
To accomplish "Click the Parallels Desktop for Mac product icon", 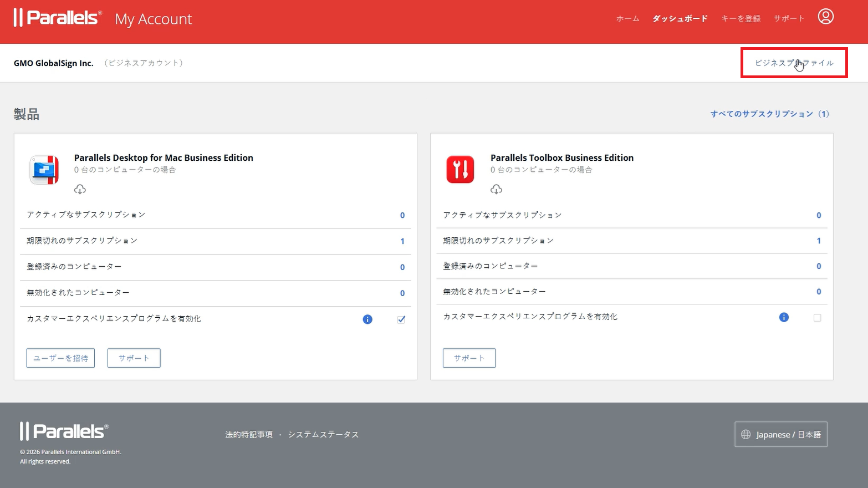I will [x=44, y=170].
